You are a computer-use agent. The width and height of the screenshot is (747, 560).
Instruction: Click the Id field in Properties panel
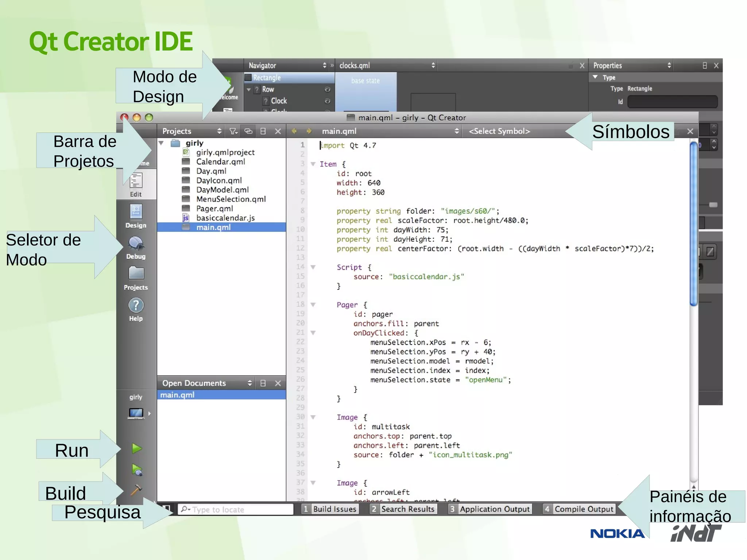(x=673, y=102)
